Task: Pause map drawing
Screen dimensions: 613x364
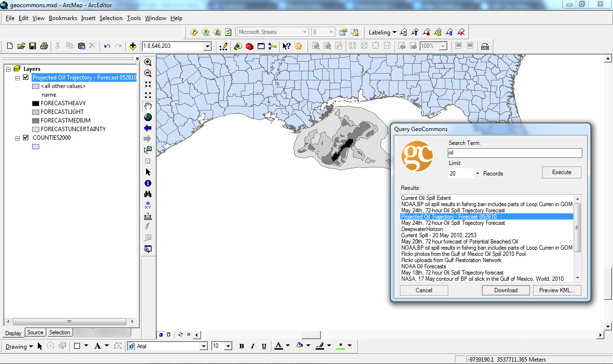Action: (189, 335)
